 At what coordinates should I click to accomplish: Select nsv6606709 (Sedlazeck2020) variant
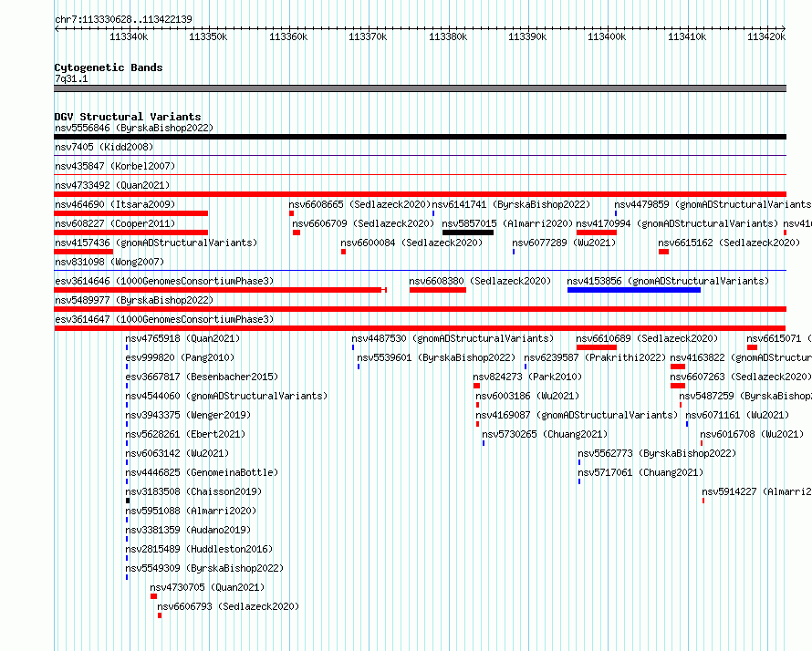(363, 223)
